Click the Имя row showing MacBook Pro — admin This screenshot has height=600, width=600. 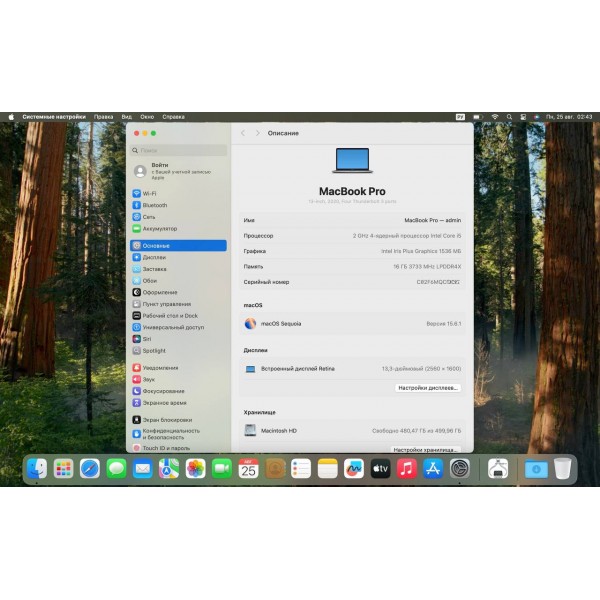[352, 220]
